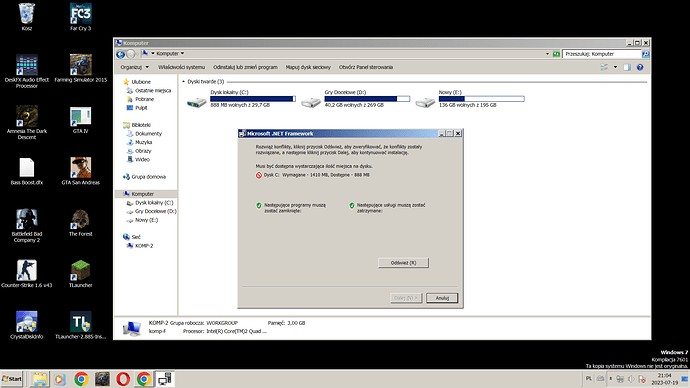Click Otwórz Panel sterowania
The width and height of the screenshot is (690, 388).
click(x=366, y=67)
